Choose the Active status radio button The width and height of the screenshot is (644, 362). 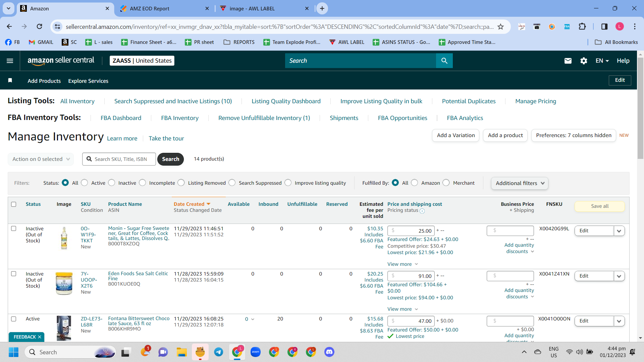point(85,183)
